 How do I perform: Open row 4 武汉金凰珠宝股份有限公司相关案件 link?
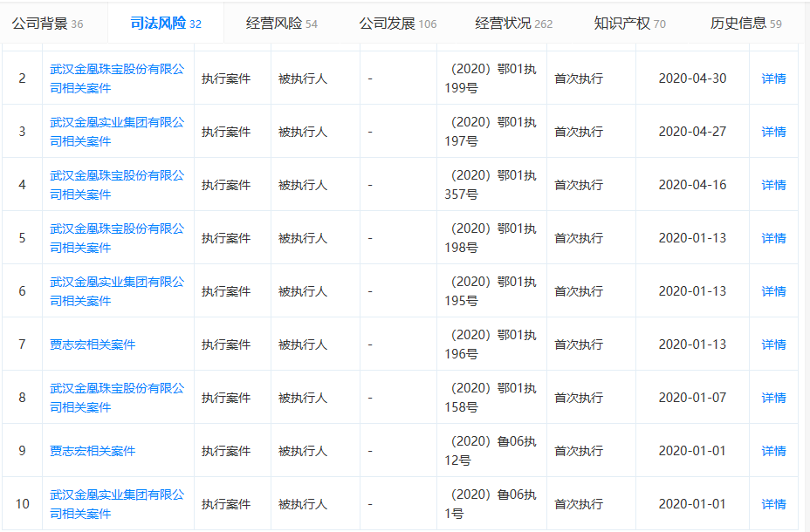[x=117, y=185]
